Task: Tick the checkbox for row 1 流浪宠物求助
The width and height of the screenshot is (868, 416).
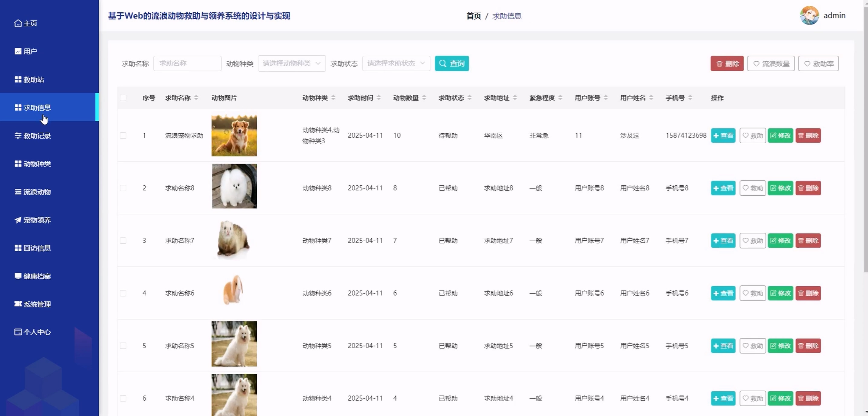Action: click(123, 135)
